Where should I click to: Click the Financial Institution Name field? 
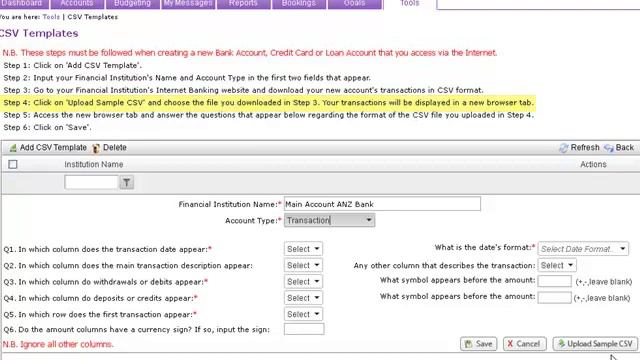click(x=382, y=204)
